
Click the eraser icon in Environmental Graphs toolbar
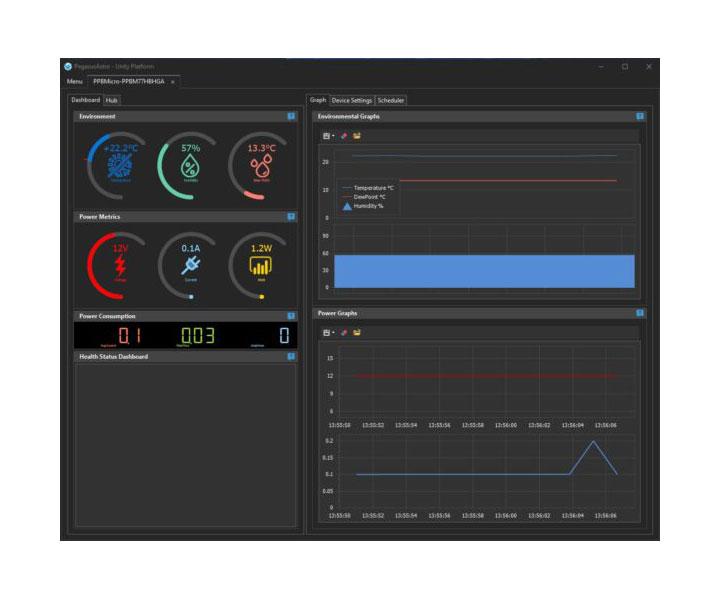tap(344, 136)
